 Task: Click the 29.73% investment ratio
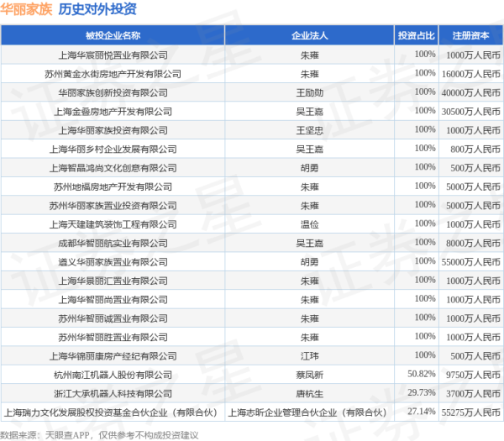[422, 392]
